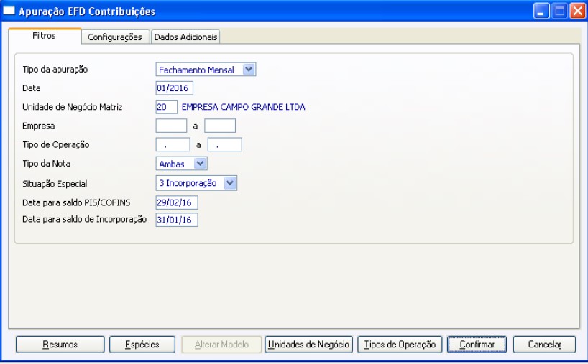Click the Unidades de Negócio button
Viewport: 588px width, 364px height.
click(308, 345)
